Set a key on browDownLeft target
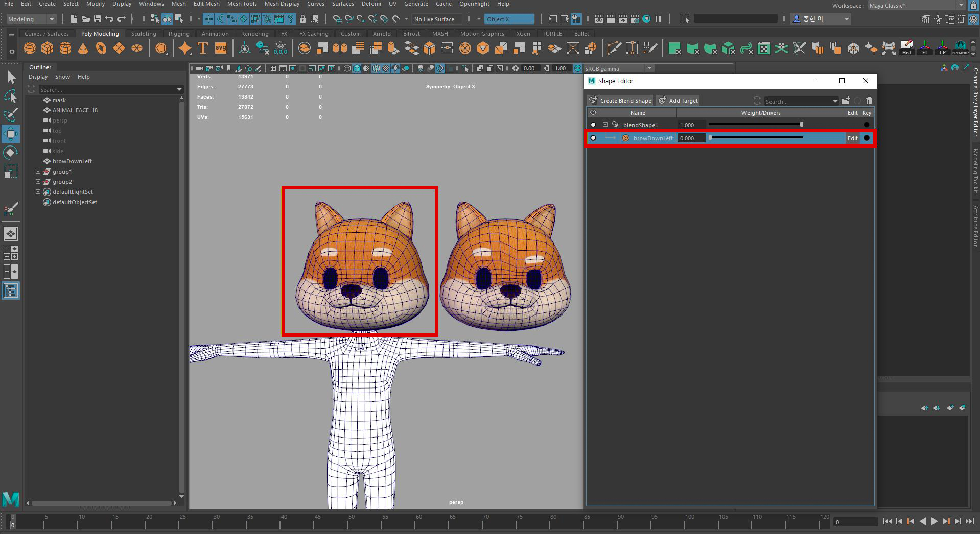The height and width of the screenshot is (534, 980). coord(867,138)
